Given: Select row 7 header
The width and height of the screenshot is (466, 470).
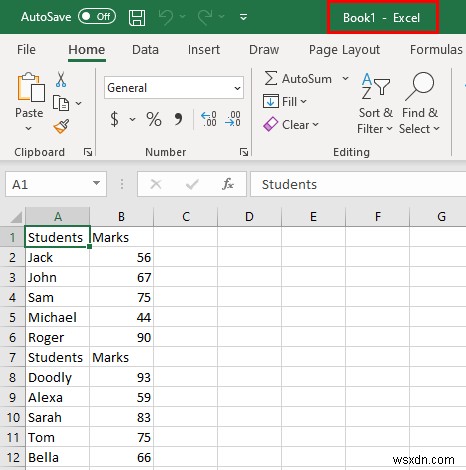Looking at the screenshot, I should 12,357.
